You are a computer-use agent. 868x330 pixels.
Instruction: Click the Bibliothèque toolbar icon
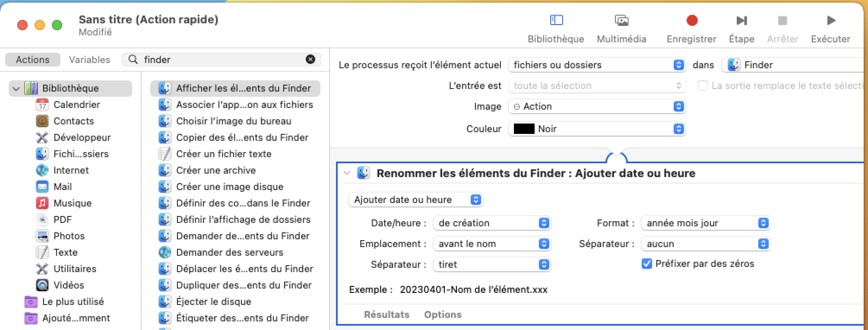(556, 20)
